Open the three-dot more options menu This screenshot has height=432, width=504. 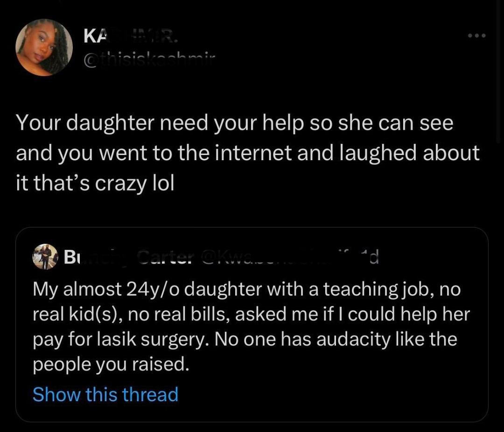point(477,36)
